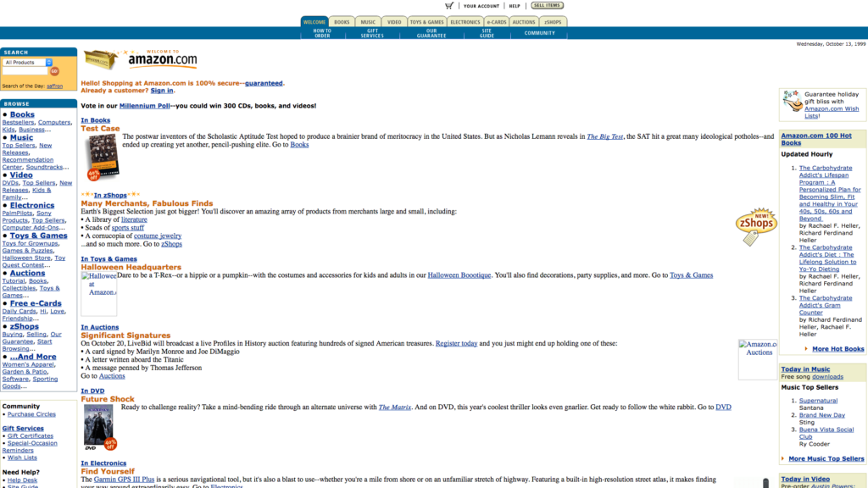Open the guaranteed security link
This screenshot has width=868, height=488.
point(264,84)
